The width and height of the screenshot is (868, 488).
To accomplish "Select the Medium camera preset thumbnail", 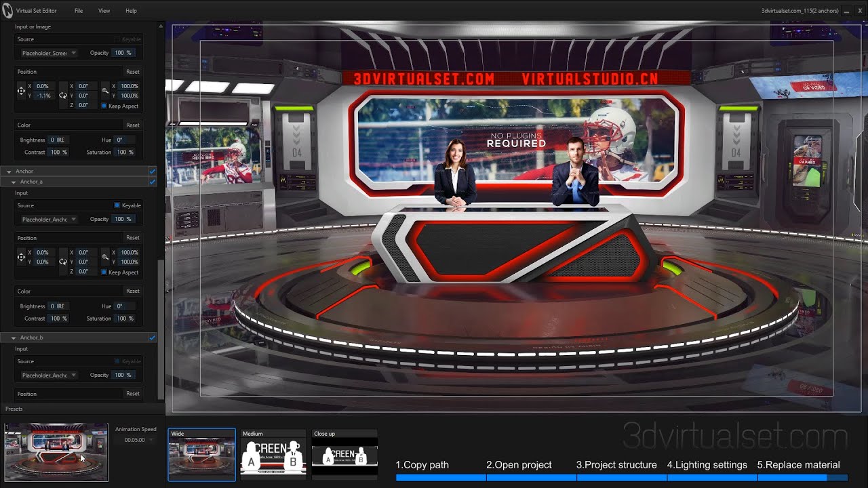I will coord(273,455).
